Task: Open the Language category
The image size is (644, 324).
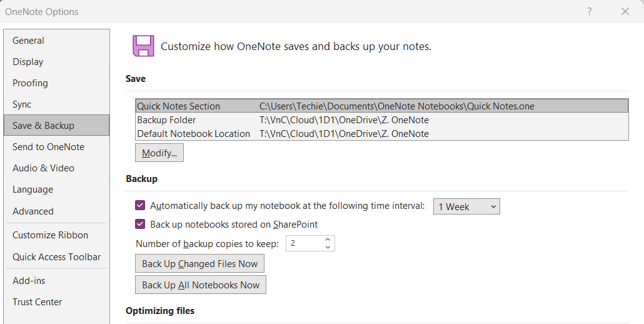Action: click(x=56, y=190)
